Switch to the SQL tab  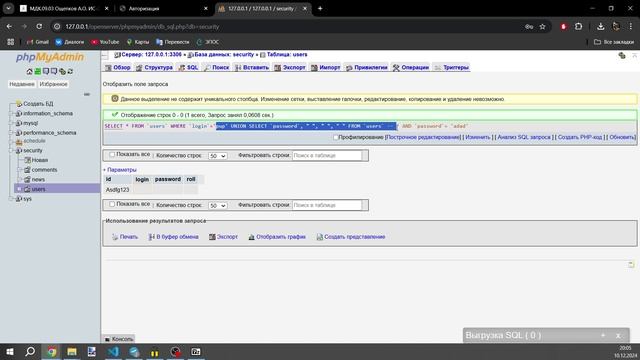[188, 67]
